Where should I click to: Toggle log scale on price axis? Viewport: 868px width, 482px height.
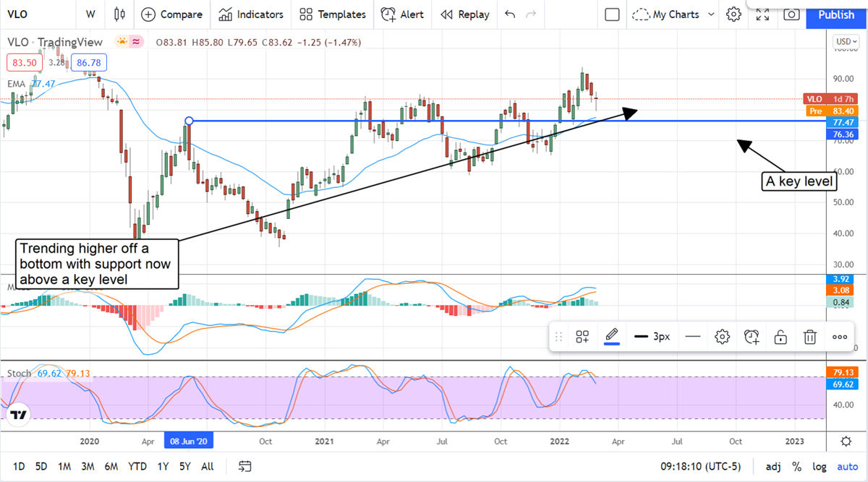click(820, 466)
